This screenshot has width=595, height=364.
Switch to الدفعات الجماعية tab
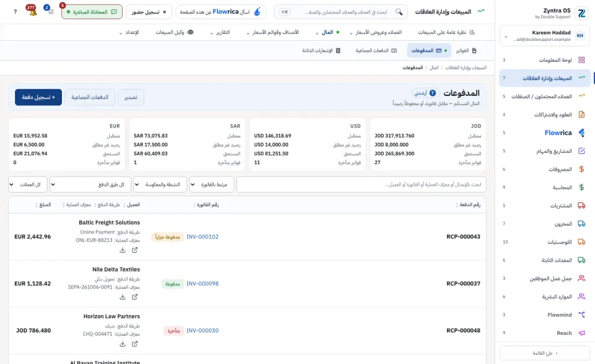[376, 50]
